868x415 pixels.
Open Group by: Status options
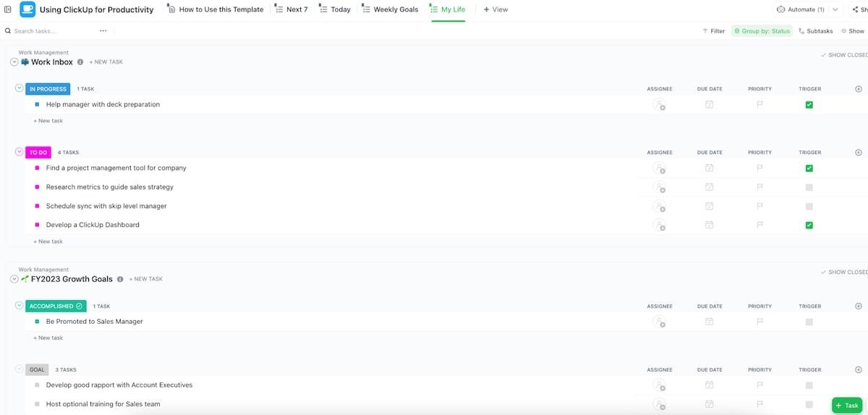762,31
